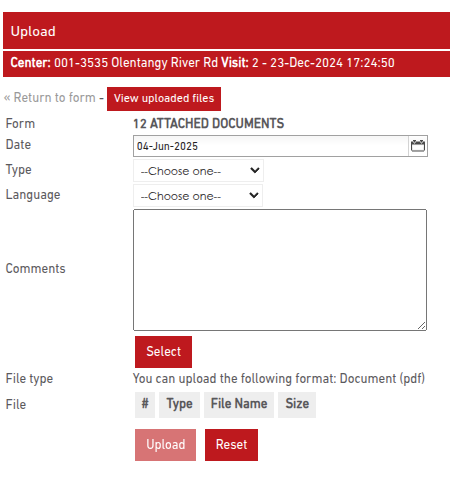Click the File Name column header
The height and width of the screenshot is (490, 450).
(x=239, y=404)
